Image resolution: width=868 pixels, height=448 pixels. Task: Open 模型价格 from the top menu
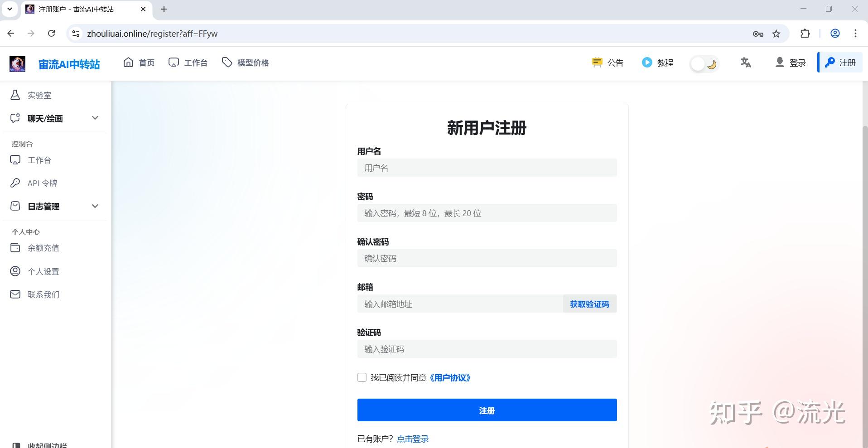click(x=245, y=63)
